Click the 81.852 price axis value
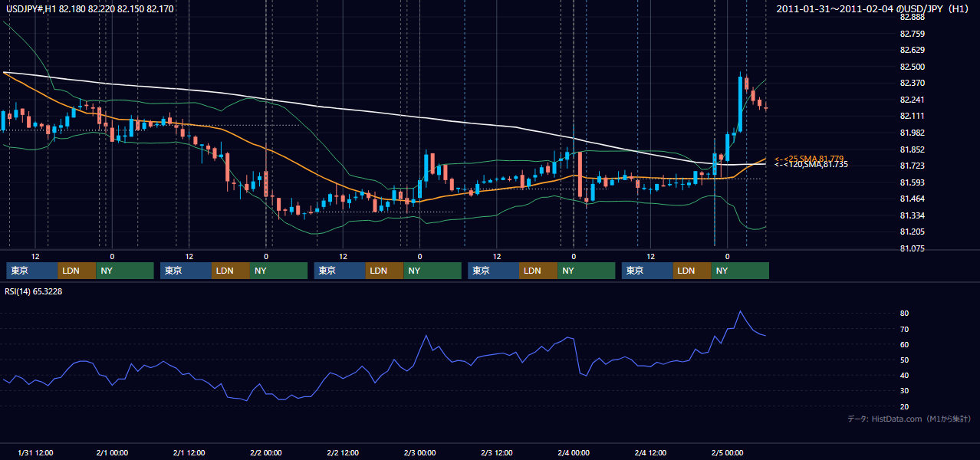Viewport: 980px width, 460px height. pos(912,149)
